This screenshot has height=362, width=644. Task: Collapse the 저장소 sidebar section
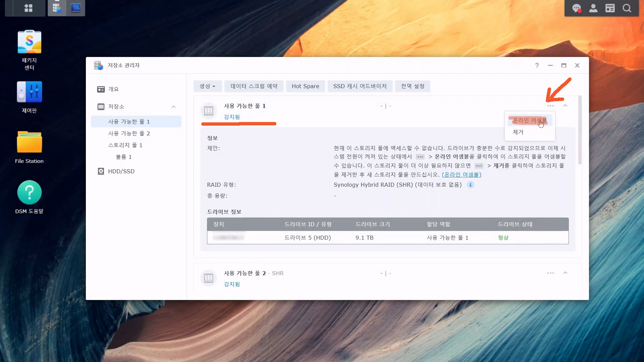(x=173, y=107)
